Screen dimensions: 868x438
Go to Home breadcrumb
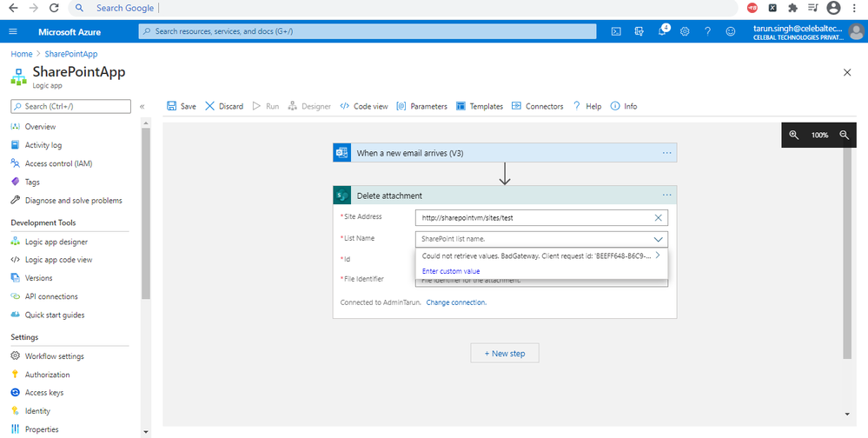point(22,54)
